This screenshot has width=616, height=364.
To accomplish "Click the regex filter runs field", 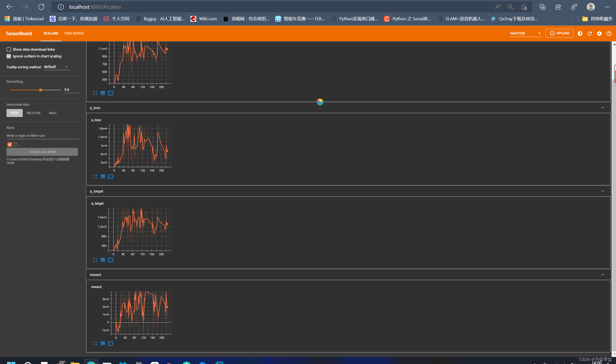I will pos(42,136).
